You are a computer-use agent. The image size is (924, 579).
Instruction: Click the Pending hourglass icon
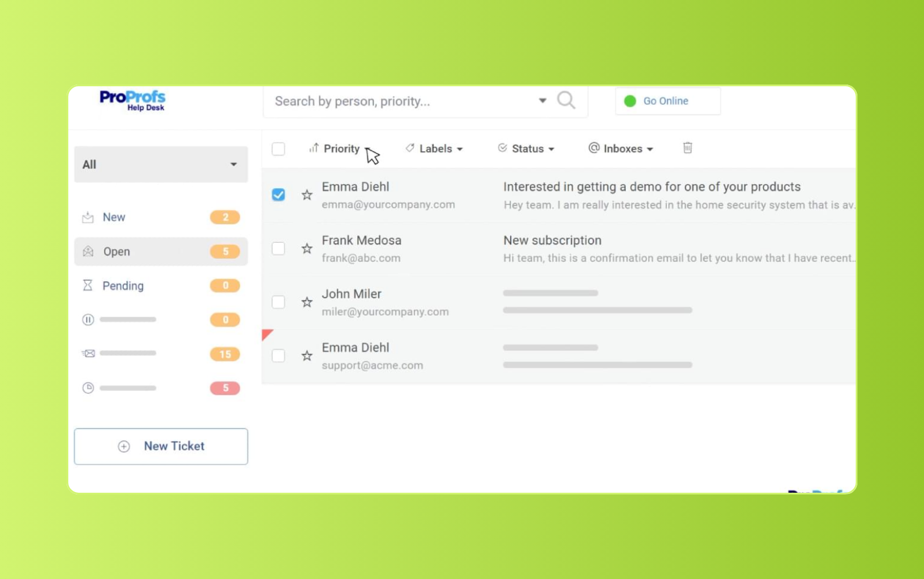click(x=87, y=285)
